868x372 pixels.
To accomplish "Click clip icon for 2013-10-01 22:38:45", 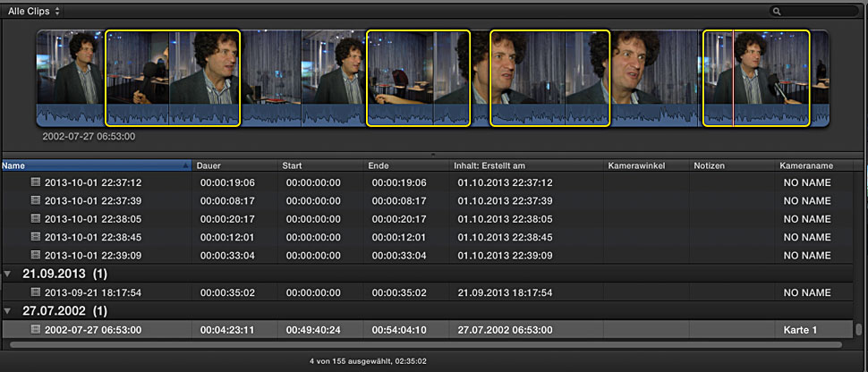I will point(36,236).
